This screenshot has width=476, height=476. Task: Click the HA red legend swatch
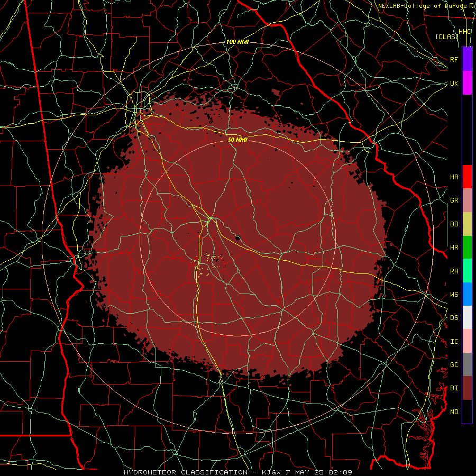[467, 176]
